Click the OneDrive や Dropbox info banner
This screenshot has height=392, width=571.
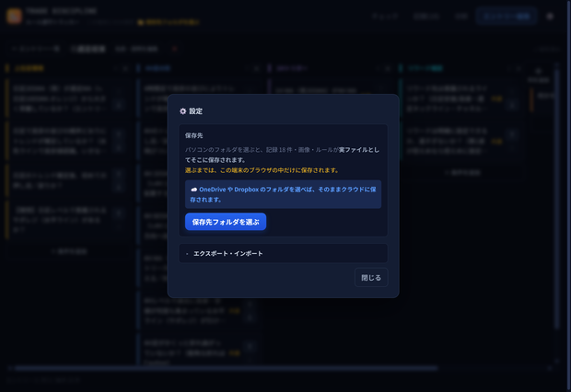pos(283,194)
